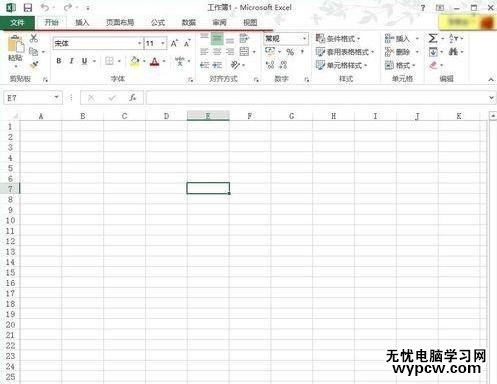This screenshot has height=384, width=497.
Task: Switch to the Formulas tab
Action: (158, 22)
